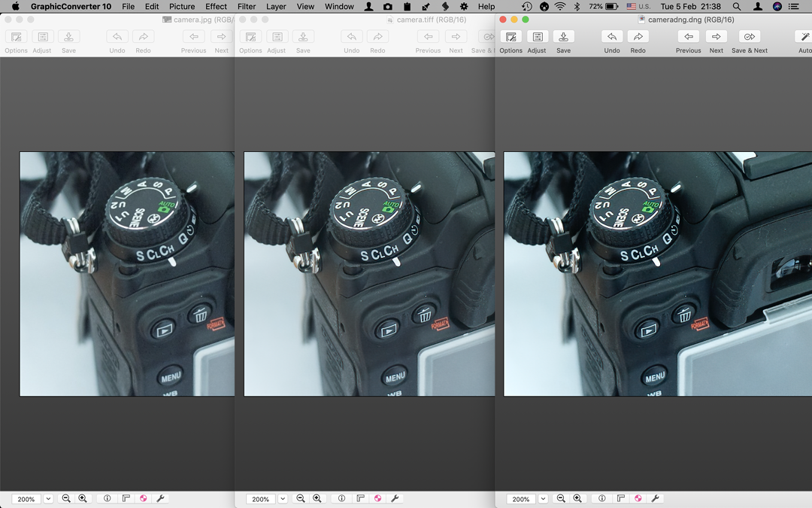Click Redo in the camera.jpg window
The width and height of the screenshot is (812, 508).
(x=143, y=37)
